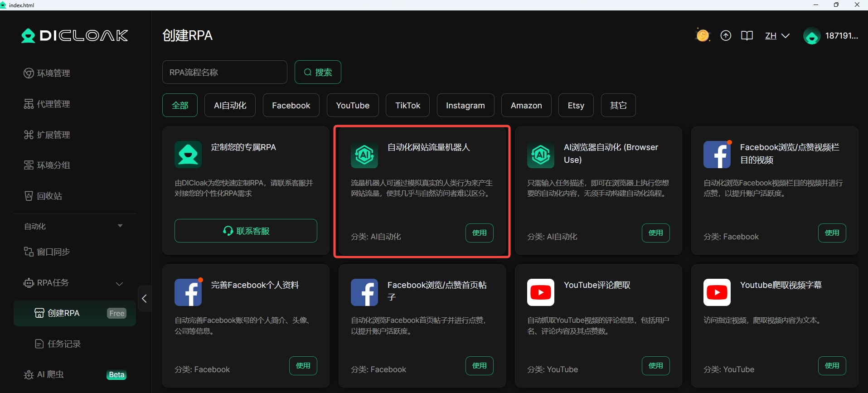The image size is (868, 393).
Task: Select the Amazon category tab
Action: [526, 105]
